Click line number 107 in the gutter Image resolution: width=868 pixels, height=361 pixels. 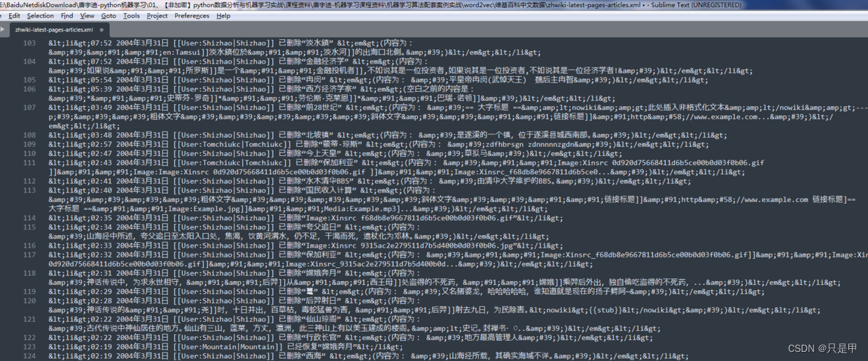29,107
